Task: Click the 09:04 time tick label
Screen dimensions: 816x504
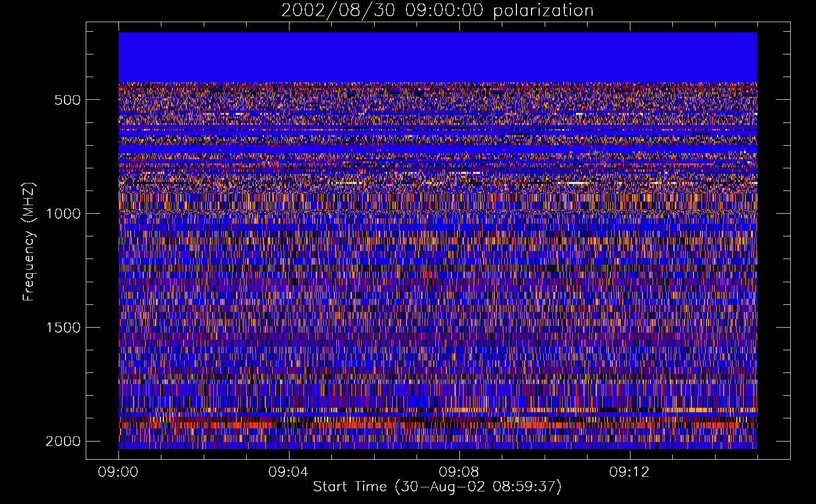Action: coord(288,472)
